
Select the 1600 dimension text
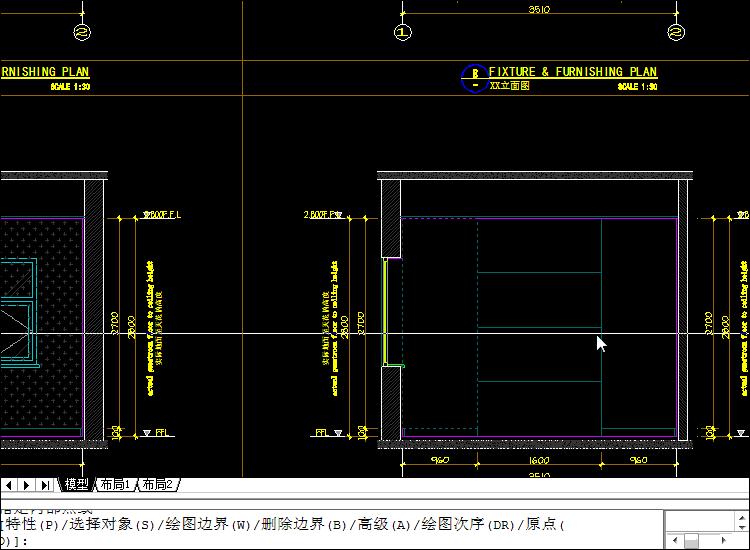539,460
